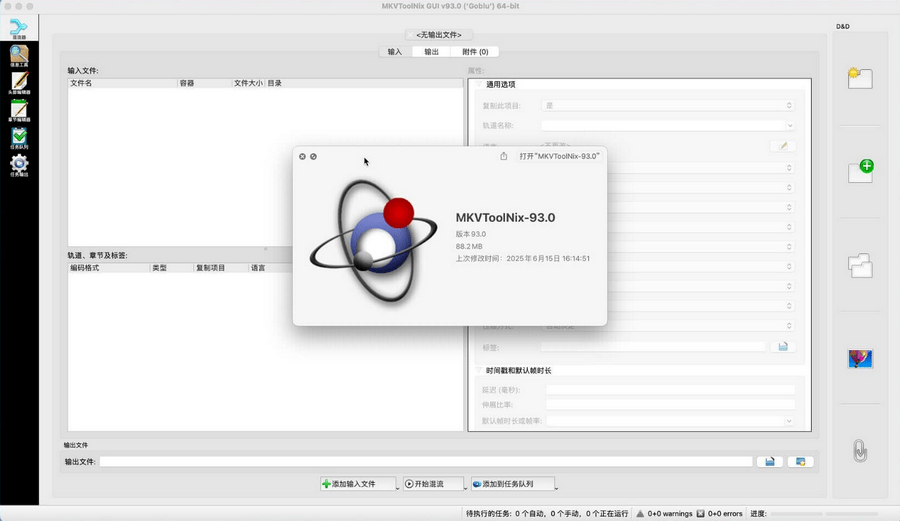Sort by 目录 column header
This screenshot has width=900, height=521.
[x=364, y=83]
